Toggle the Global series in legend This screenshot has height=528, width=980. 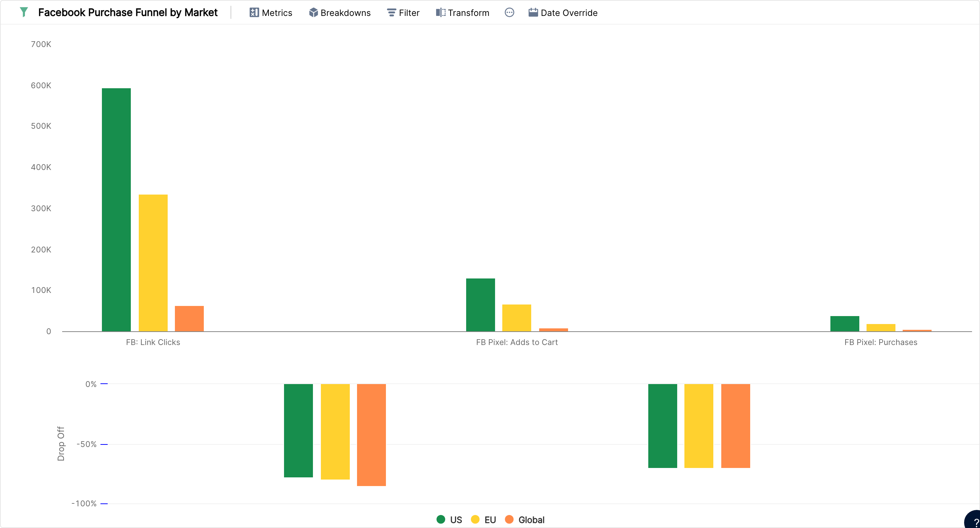[x=525, y=520]
